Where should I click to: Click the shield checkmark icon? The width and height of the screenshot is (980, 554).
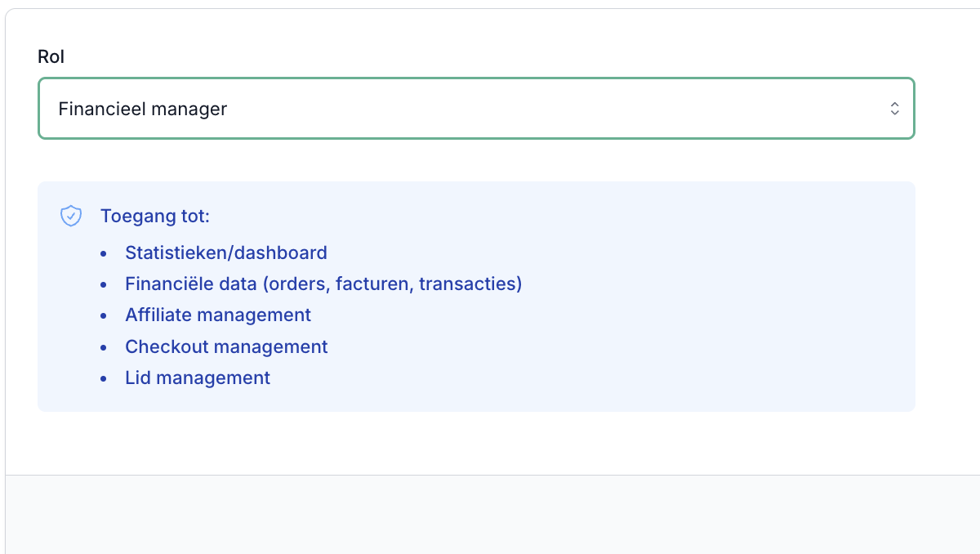(x=71, y=217)
